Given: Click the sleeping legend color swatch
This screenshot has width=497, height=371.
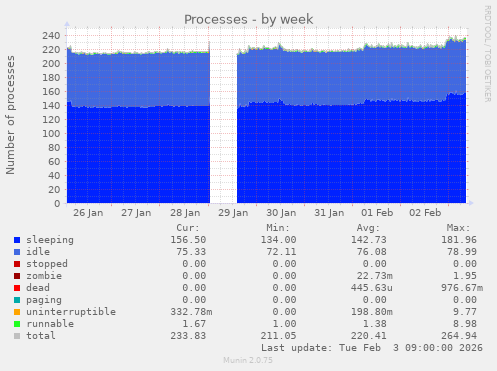Looking at the screenshot, I should 17,240.
